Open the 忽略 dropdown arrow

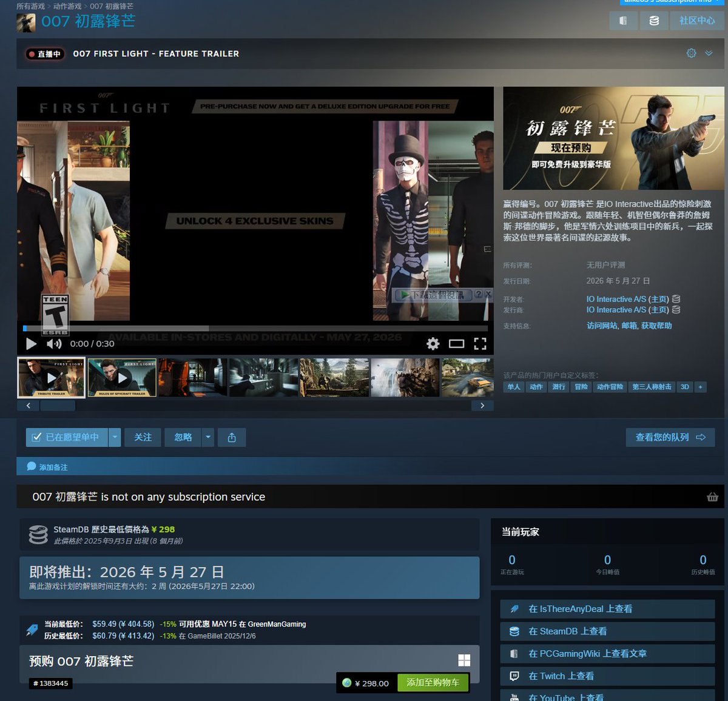click(208, 437)
